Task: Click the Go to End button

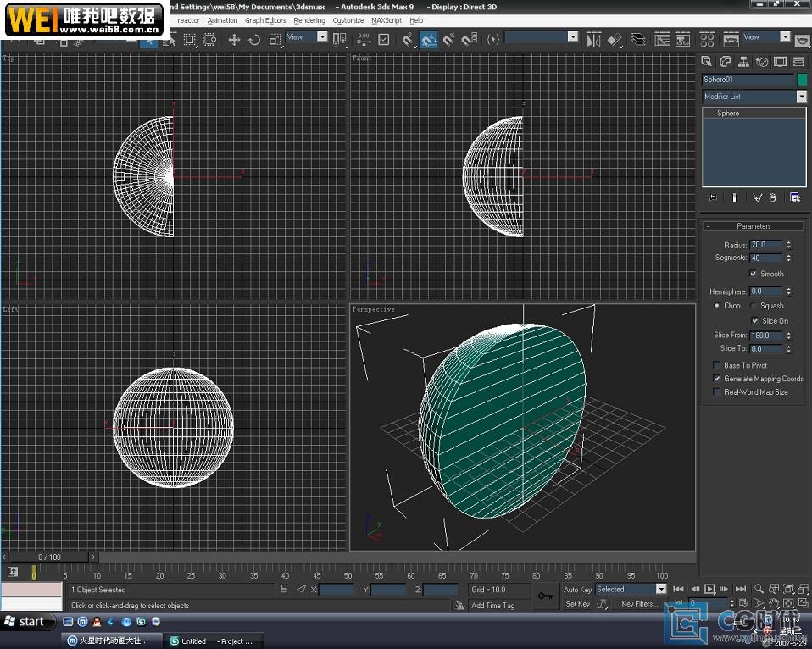Action: pyautogui.click(x=741, y=589)
